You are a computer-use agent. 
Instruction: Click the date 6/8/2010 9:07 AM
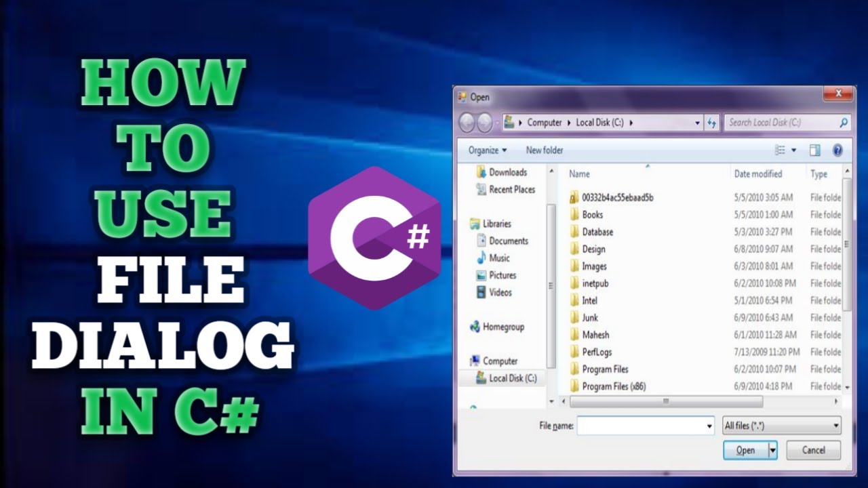pyautogui.click(x=763, y=249)
